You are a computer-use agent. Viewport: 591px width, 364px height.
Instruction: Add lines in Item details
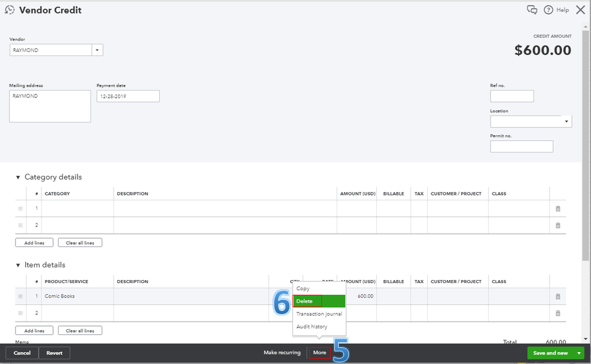pos(34,330)
